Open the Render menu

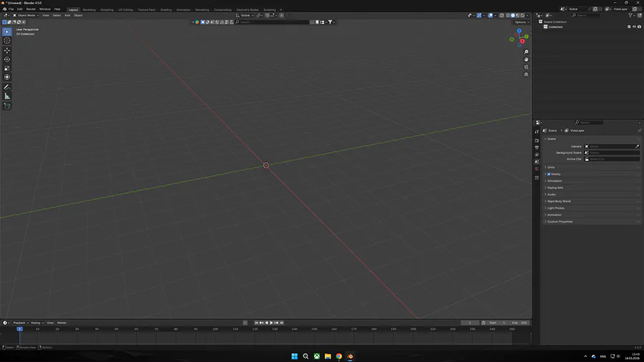(31, 9)
